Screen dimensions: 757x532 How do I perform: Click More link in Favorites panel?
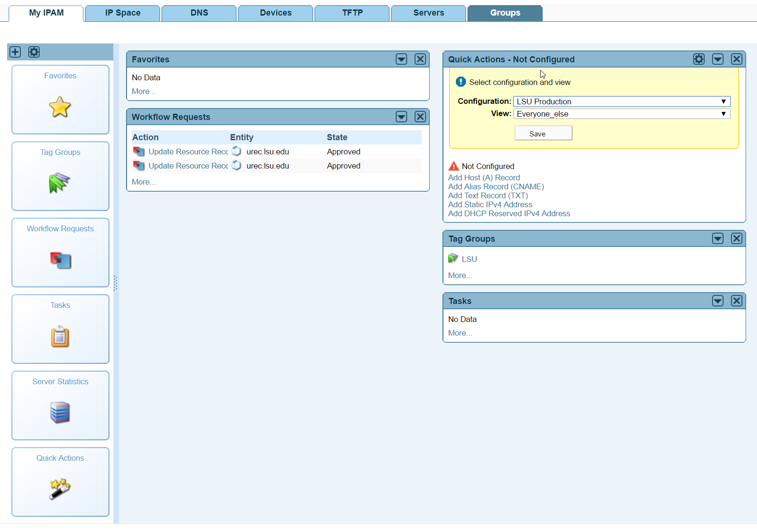tap(144, 91)
